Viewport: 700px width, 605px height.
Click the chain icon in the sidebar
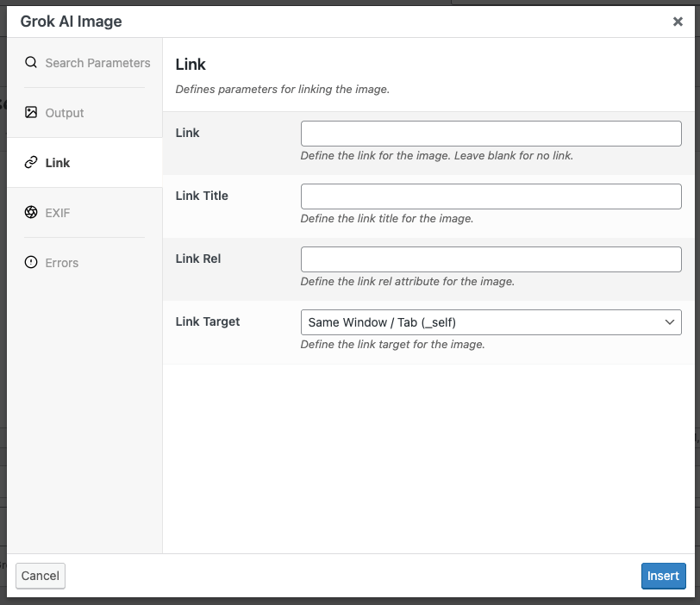pos(31,163)
